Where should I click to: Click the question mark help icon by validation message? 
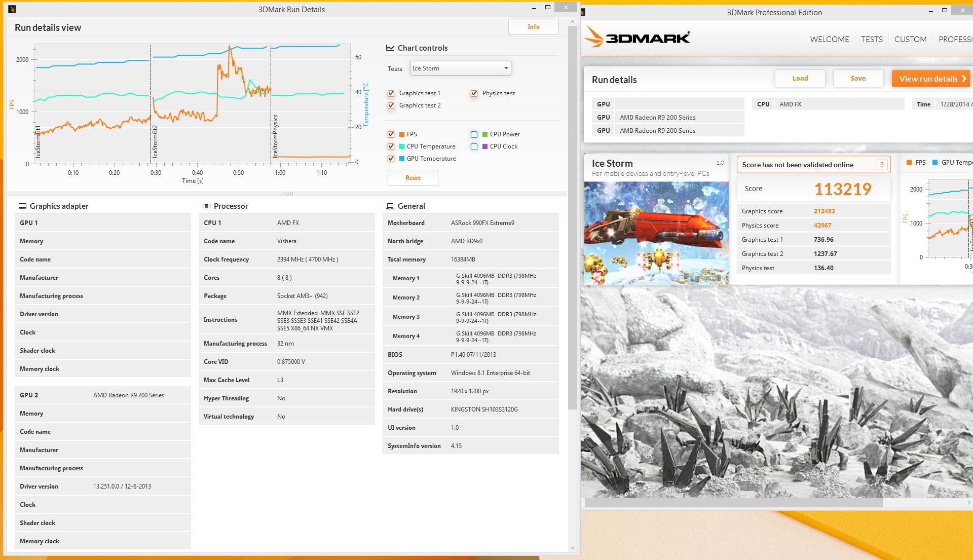tap(882, 165)
